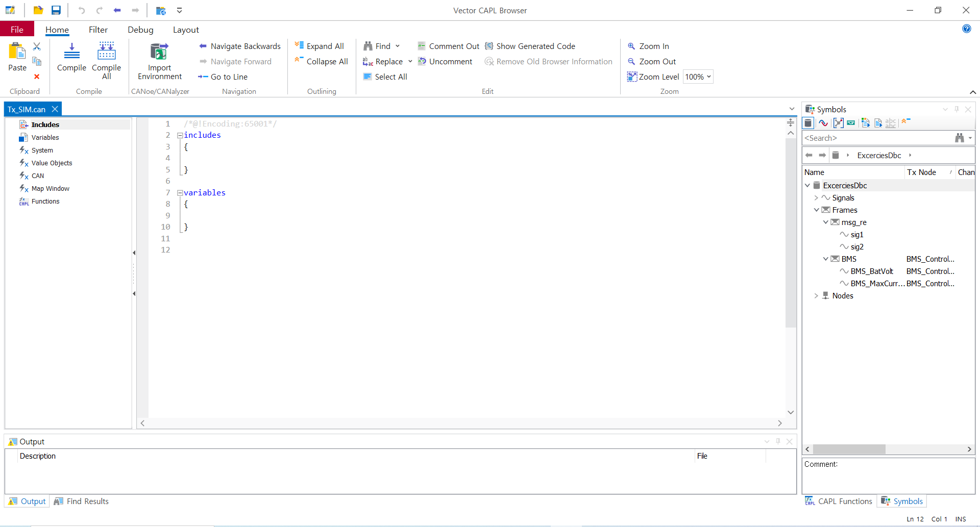This screenshot has width=980, height=527.
Task: Fold the variables block in editor
Action: coord(180,193)
